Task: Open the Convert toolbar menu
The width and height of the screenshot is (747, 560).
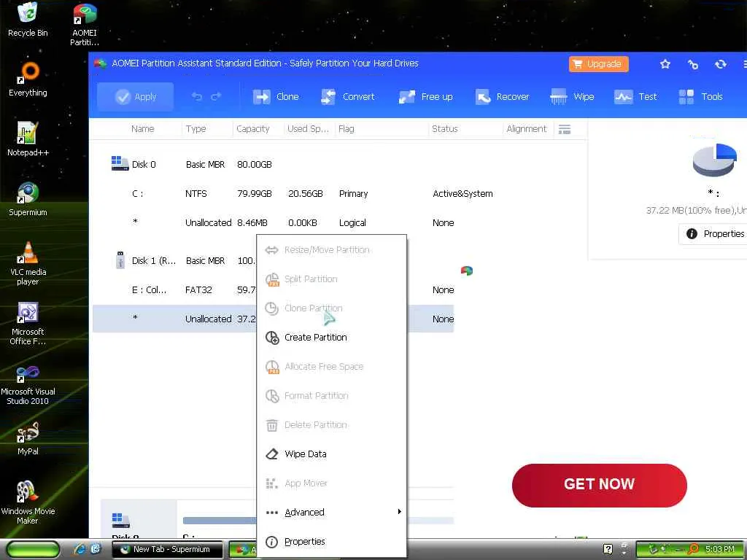Action: (348, 97)
